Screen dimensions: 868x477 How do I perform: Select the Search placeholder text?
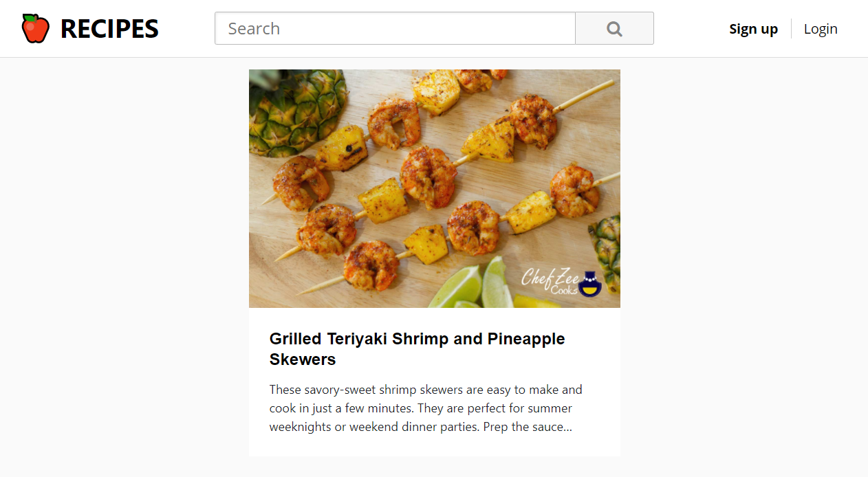coord(254,29)
